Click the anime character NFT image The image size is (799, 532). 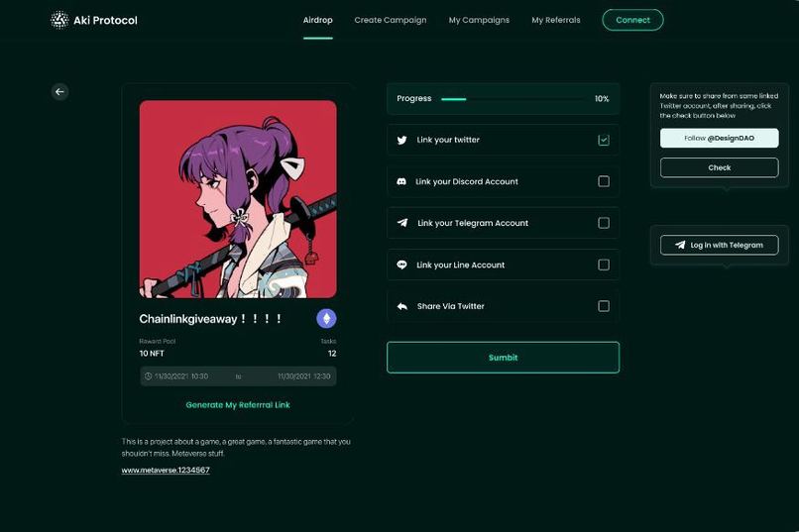pyautogui.click(x=238, y=199)
